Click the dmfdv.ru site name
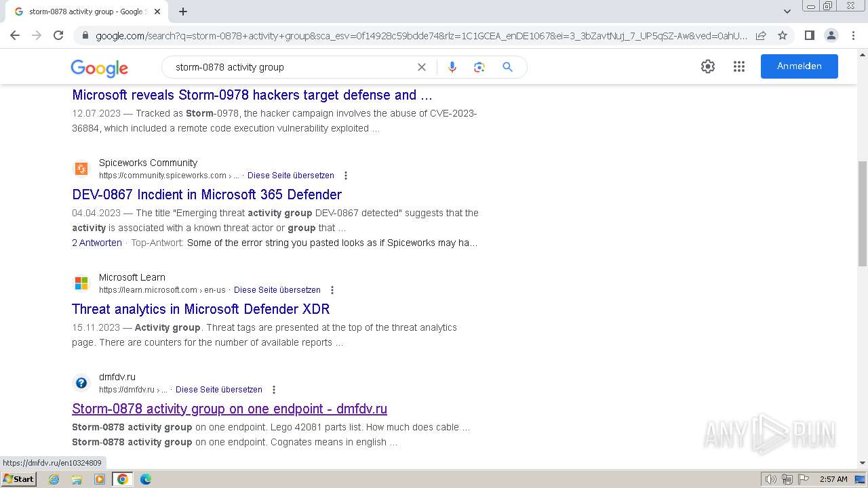The width and height of the screenshot is (868, 488). tap(117, 377)
